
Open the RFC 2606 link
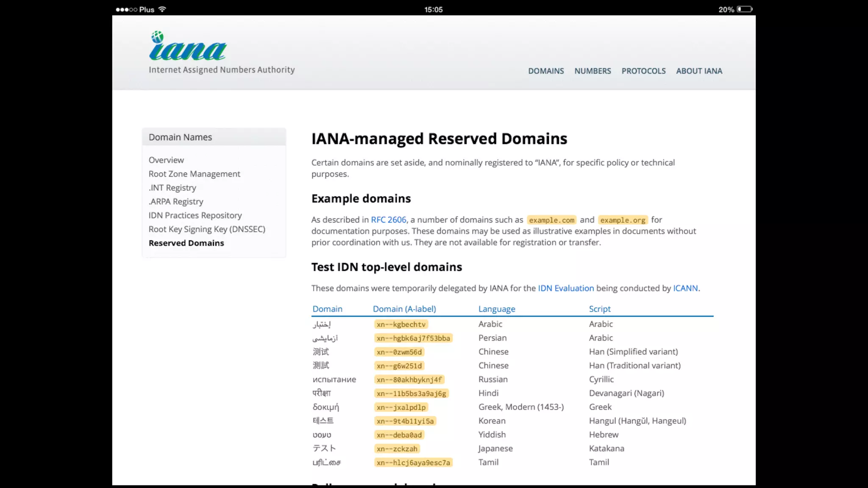(388, 220)
